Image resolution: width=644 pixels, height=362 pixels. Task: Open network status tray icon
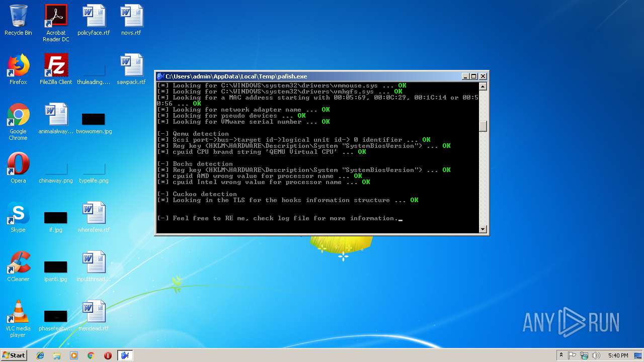click(584, 355)
